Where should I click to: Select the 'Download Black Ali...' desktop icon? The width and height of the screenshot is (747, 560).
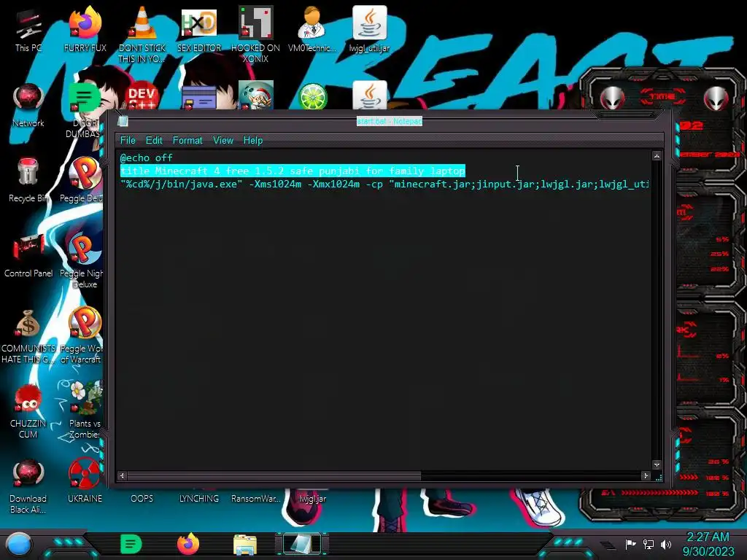pyautogui.click(x=28, y=486)
